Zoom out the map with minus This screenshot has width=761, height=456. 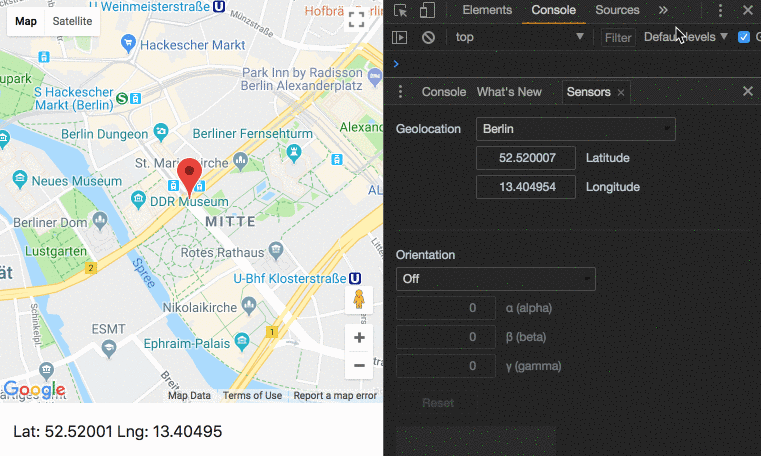tap(359, 365)
